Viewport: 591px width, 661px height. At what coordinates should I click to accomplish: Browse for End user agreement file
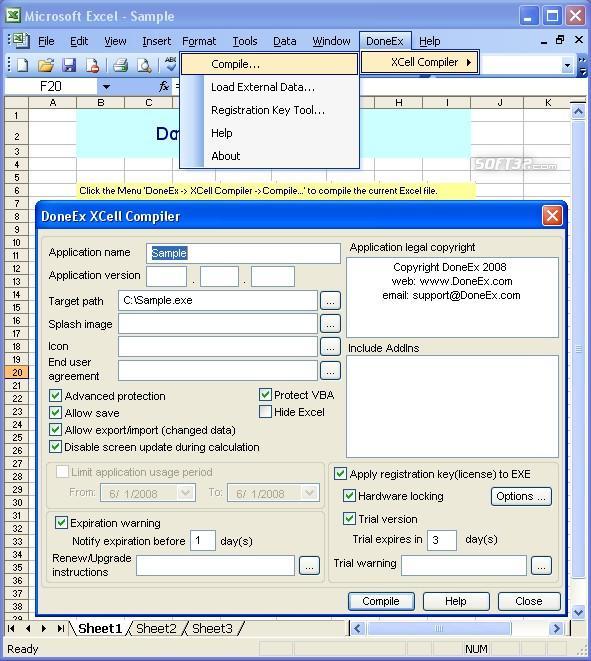330,371
